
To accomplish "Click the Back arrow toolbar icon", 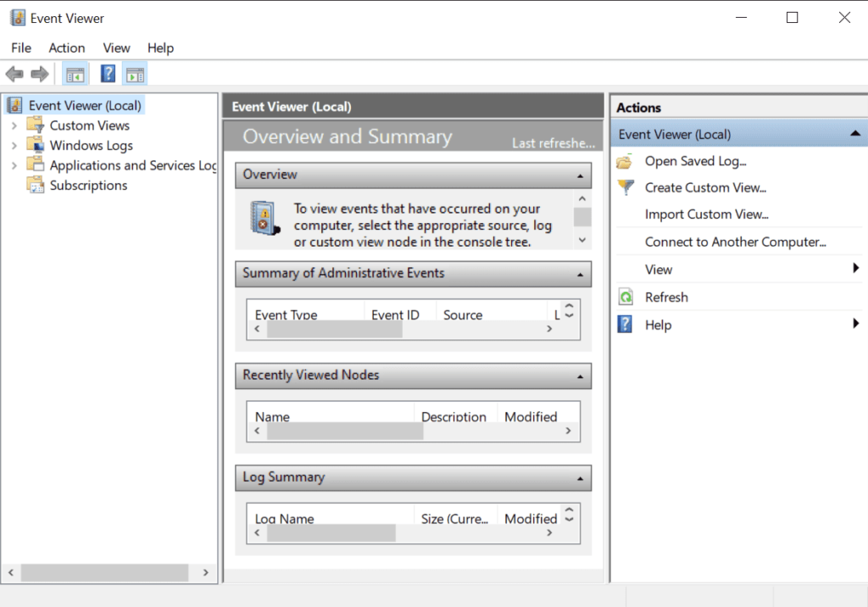I will (x=14, y=74).
